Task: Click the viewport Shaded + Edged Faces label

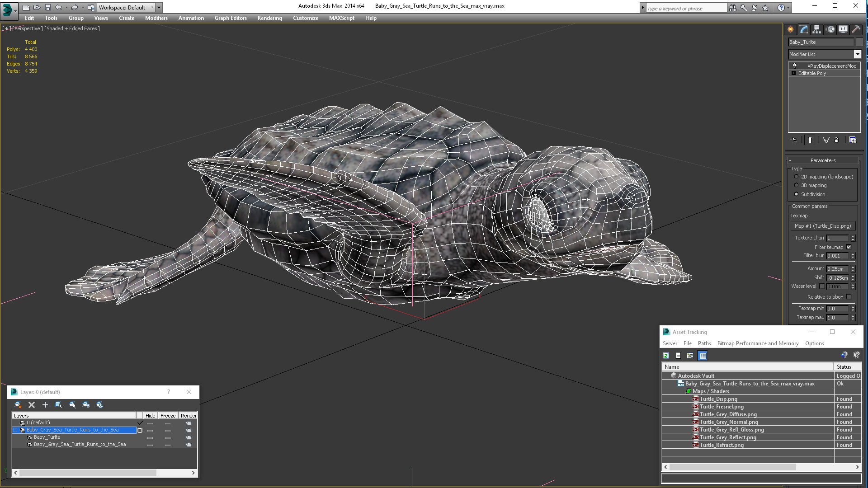Action: [x=72, y=28]
